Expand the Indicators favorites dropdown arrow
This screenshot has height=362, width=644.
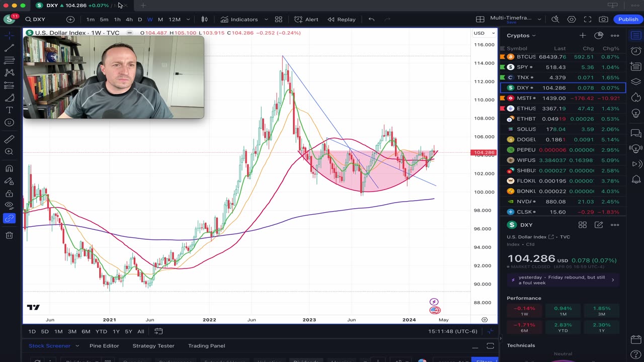(x=266, y=19)
